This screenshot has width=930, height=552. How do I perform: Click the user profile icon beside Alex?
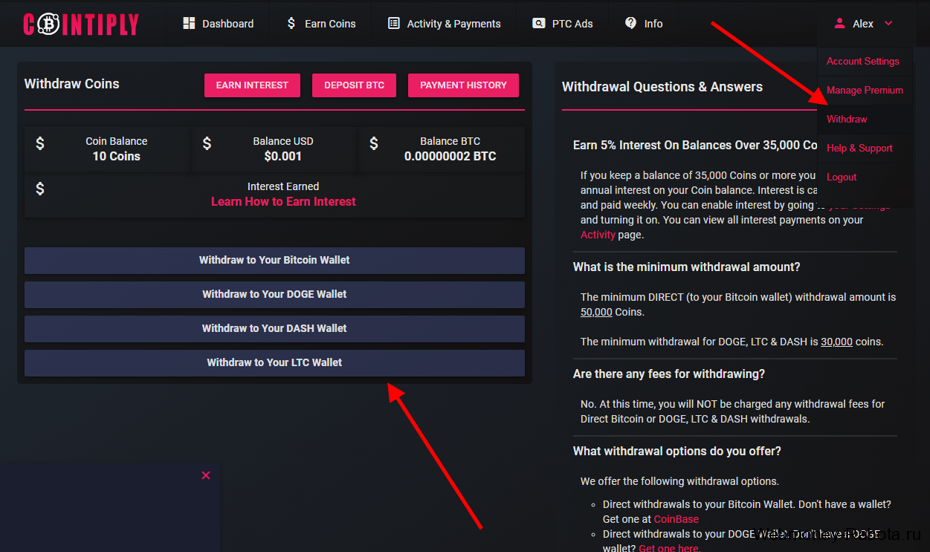[840, 23]
